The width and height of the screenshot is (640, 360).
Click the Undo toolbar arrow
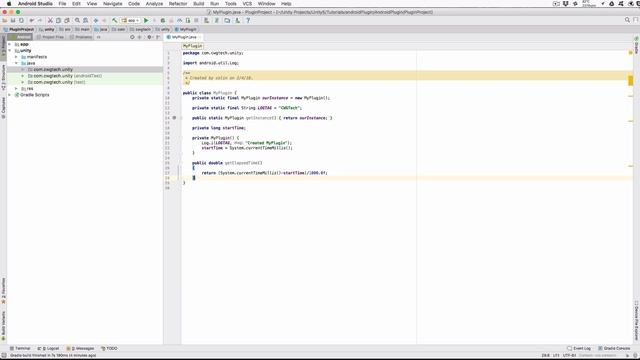click(x=31, y=20)
